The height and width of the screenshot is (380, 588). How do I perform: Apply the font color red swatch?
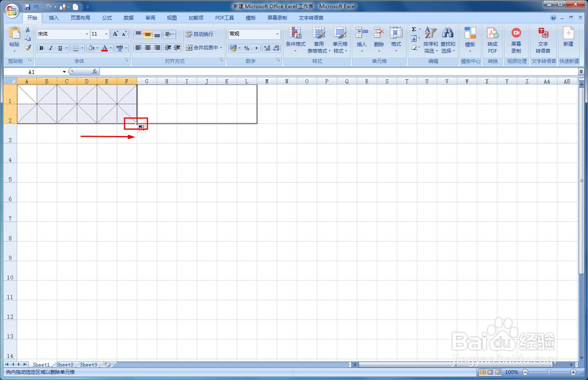(x=105, y=48)
